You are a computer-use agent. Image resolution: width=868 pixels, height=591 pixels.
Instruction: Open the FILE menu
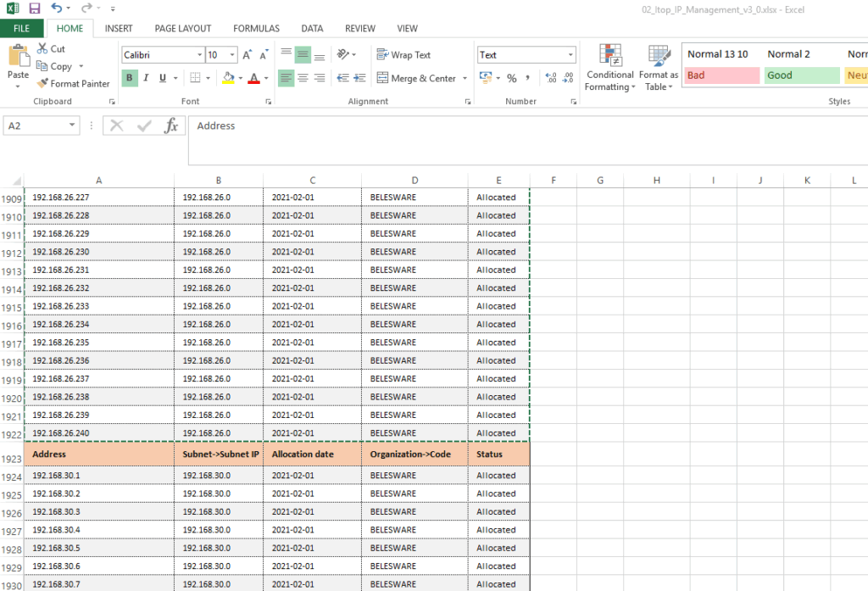click(21, 28)
